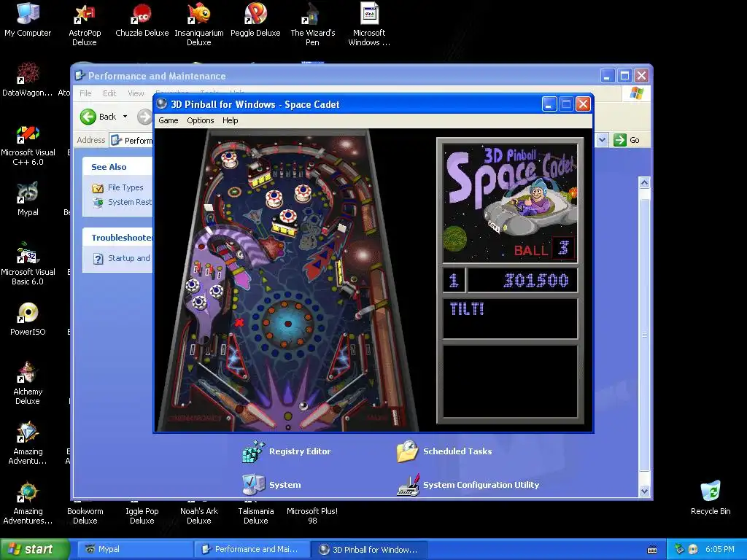Select the Microsoft Plus! 98 desktop icon label
This screenshot has height=560, width=747.
tap(312, 516)
